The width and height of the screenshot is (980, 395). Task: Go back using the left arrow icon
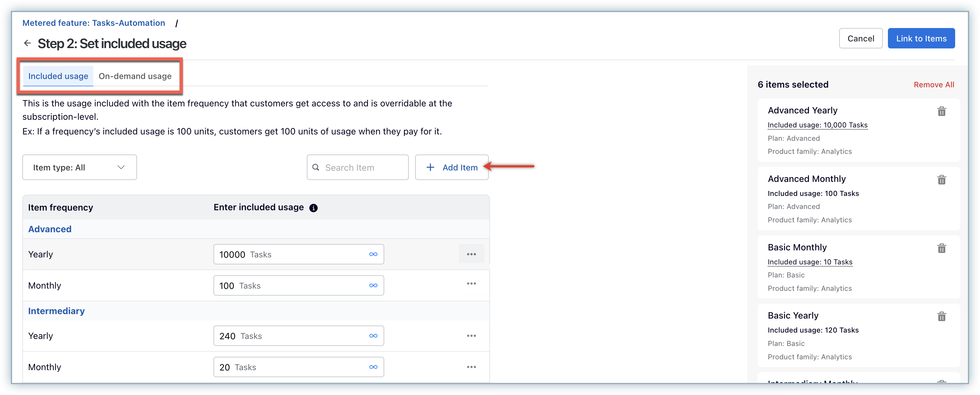click(27, 43)
